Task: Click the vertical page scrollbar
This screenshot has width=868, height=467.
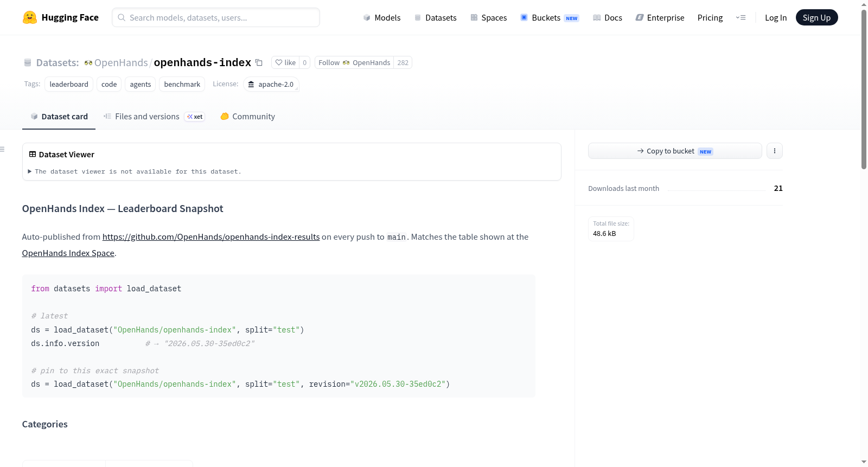Action: pyautogui.click(x=864, y=89)
